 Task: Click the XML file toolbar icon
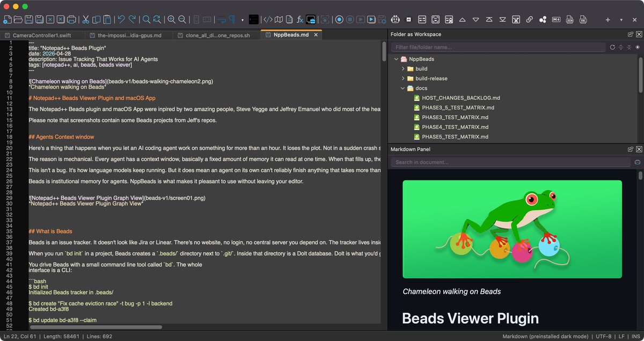(582, 20)
